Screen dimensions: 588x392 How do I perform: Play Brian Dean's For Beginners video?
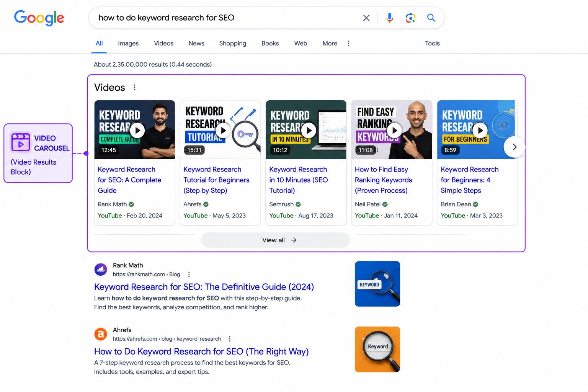coord(480,131)
